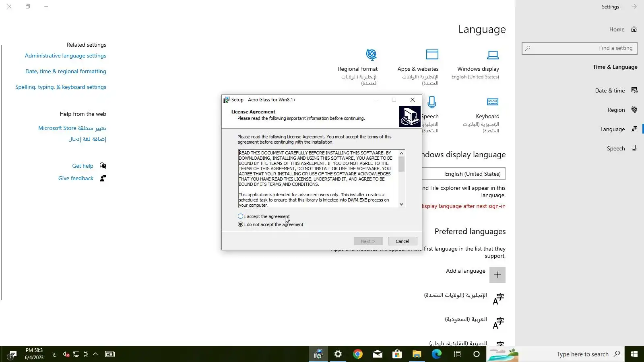The width and height of the screenshot is (644, 362).
Task: Click the license text scrollbar down arrow
Action: click(401, 204)
